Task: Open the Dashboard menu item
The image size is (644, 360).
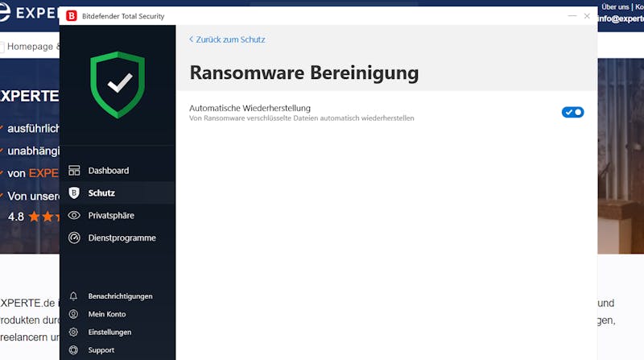Action: tap(118, 170)
